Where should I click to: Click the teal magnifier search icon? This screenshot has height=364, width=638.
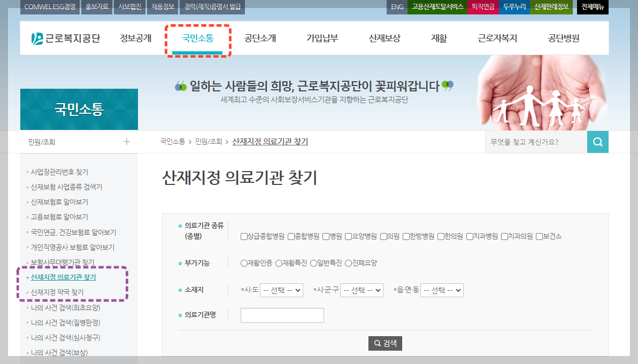coord(597,142)
